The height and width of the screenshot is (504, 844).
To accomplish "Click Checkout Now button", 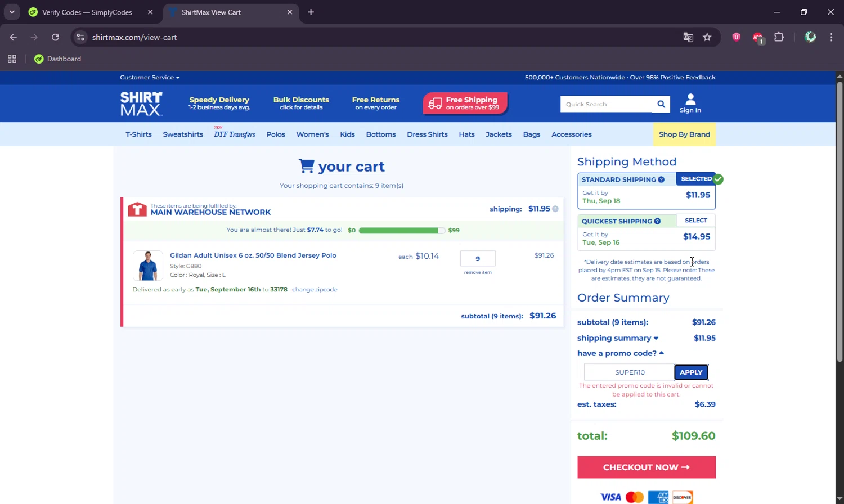I will click(647, 467).
